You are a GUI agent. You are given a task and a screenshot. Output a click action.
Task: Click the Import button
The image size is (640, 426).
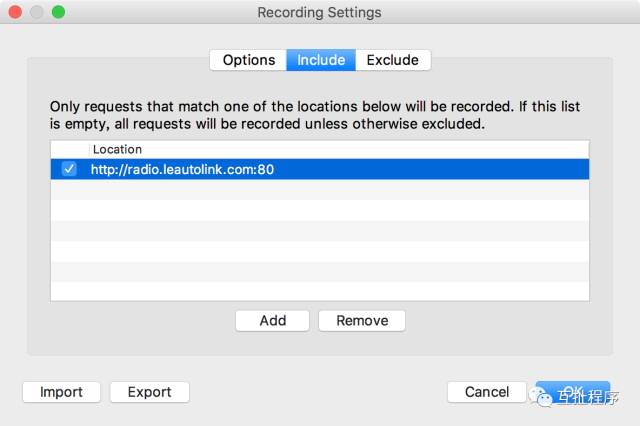point(61,392)
